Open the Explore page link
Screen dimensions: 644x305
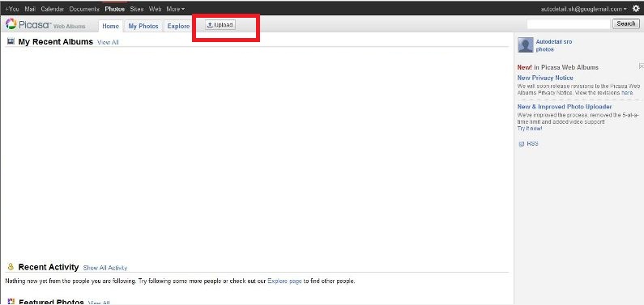[x=284, y=282]
